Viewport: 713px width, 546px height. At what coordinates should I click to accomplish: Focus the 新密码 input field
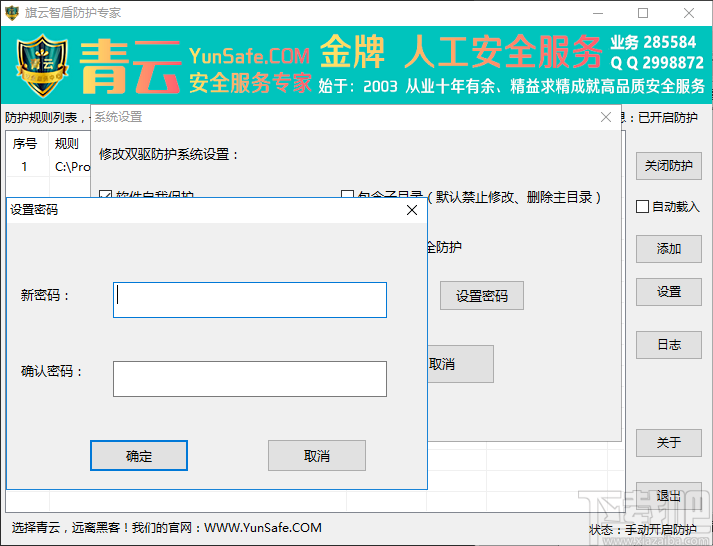pos(250,300)
